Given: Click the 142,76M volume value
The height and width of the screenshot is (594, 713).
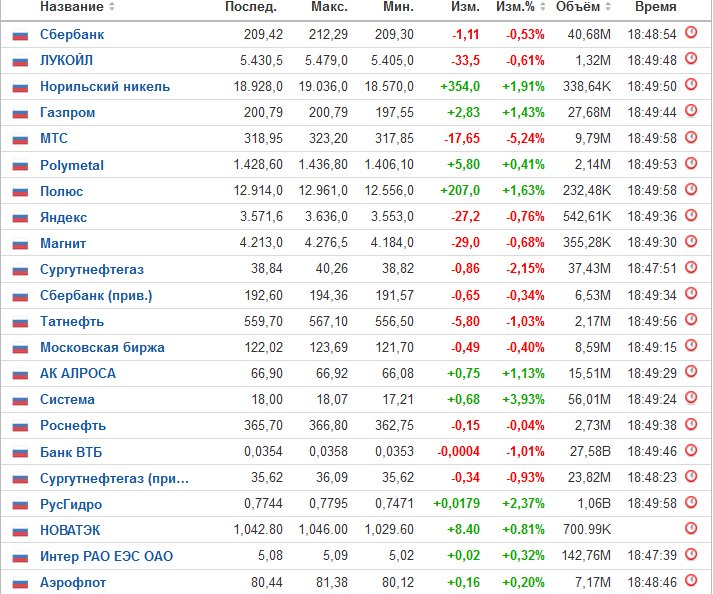Looking at the screenshot, I should click(x=587, y=556).
